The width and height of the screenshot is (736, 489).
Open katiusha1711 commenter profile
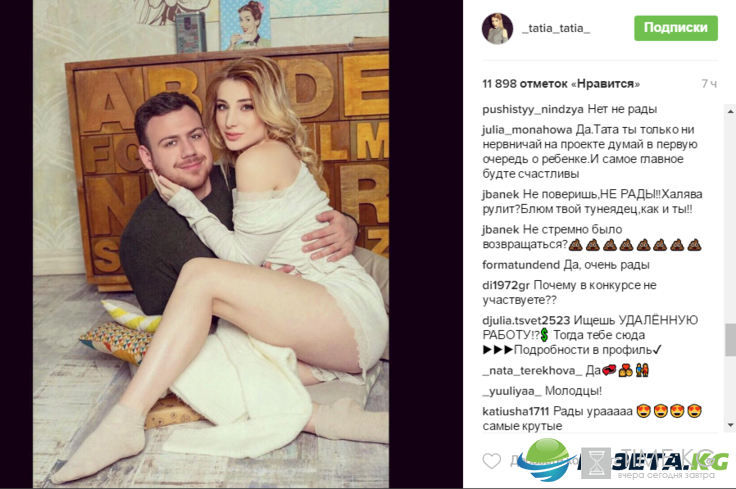pyautogui.click(x=515, y=412)
